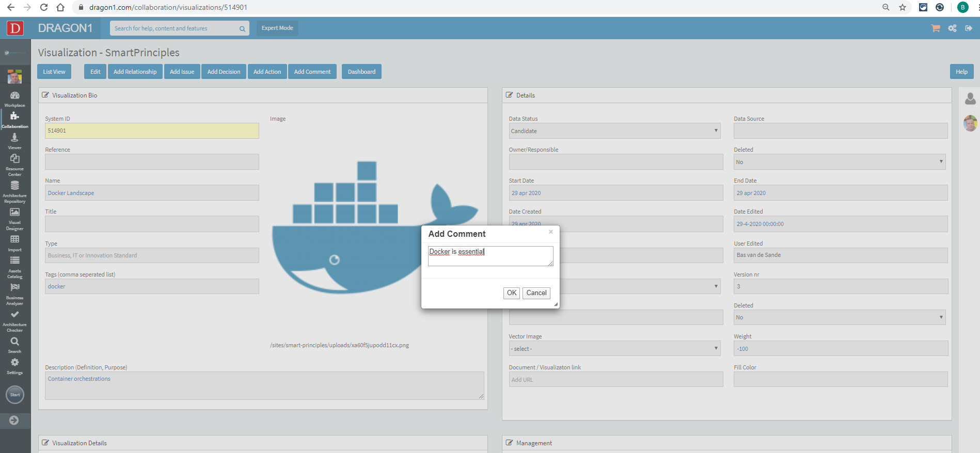The width and height of the screenshot is (980, 453).
Task: Open the Vector Image select dropdown
Action: coord(615,349)
